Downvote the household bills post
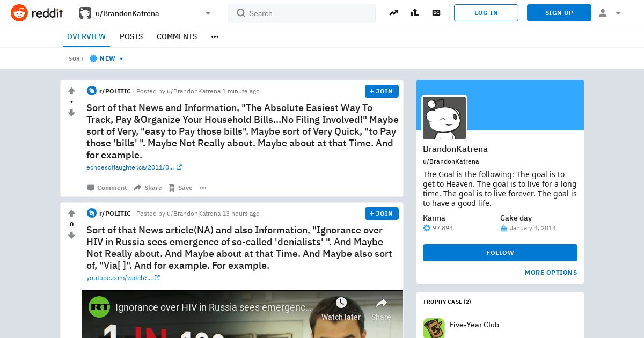Image resolution: width=644 pixels, height=338 pixels. point(71,113)
